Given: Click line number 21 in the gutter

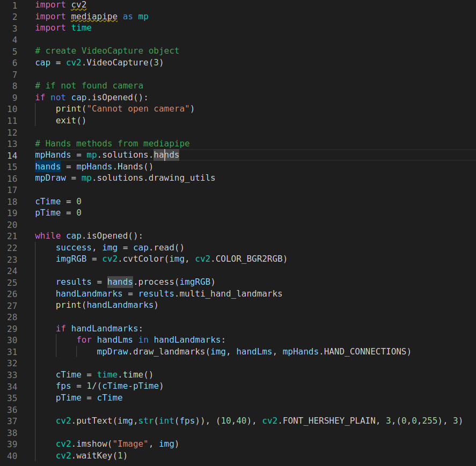Looking at the screenshot, I should pyautogui.click(x=12, y=236).
